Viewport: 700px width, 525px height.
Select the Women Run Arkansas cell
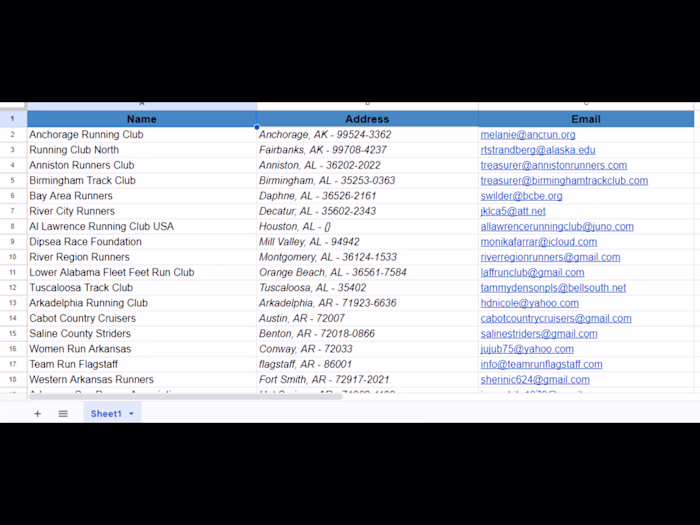[x=142, y=349]
